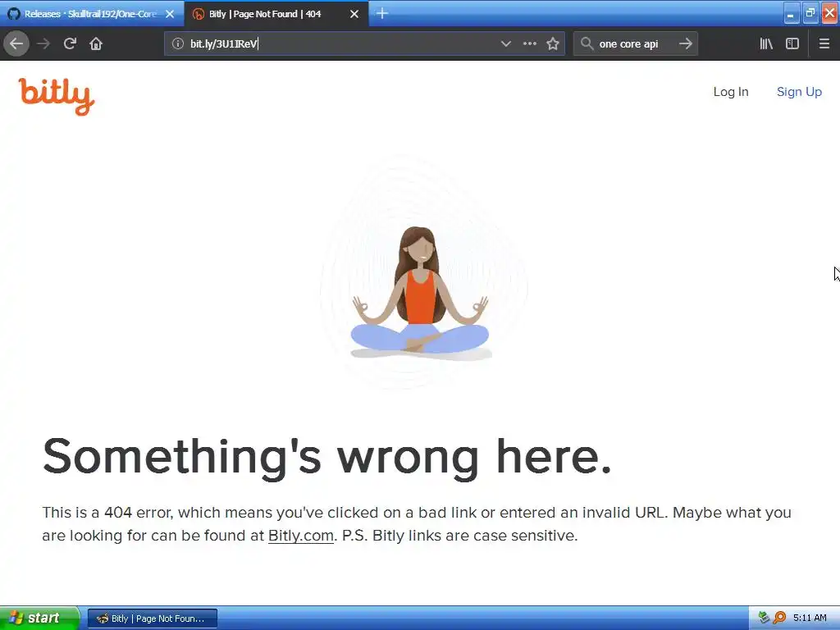Close the Bitly 404 tab
This screenshot has width=840, height=630.
coord(354,14)
